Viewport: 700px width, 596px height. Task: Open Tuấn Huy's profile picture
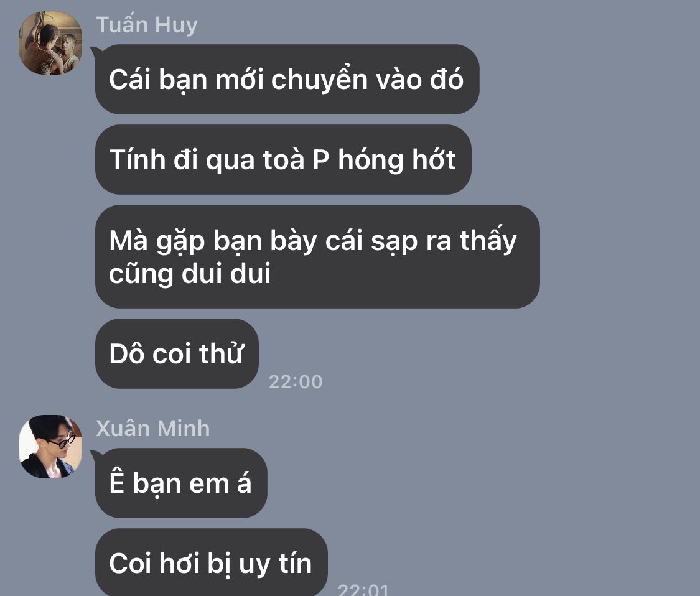(x=50, y=43)
